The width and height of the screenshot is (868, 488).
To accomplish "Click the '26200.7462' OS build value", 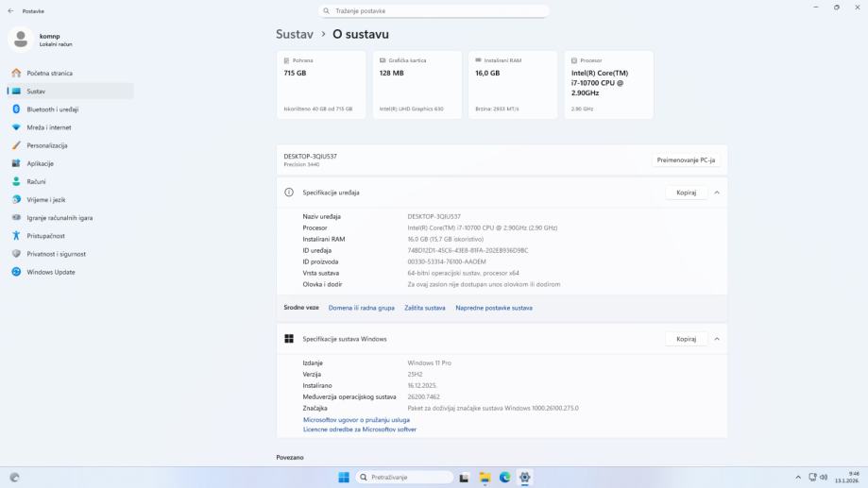I will (x=423, y=396).
